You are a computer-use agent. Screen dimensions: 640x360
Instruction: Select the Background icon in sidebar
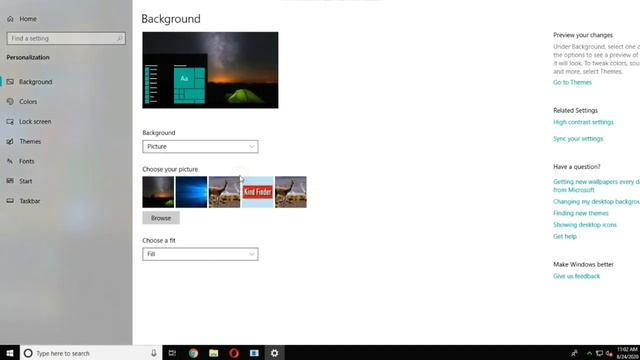tap(10, 82)
